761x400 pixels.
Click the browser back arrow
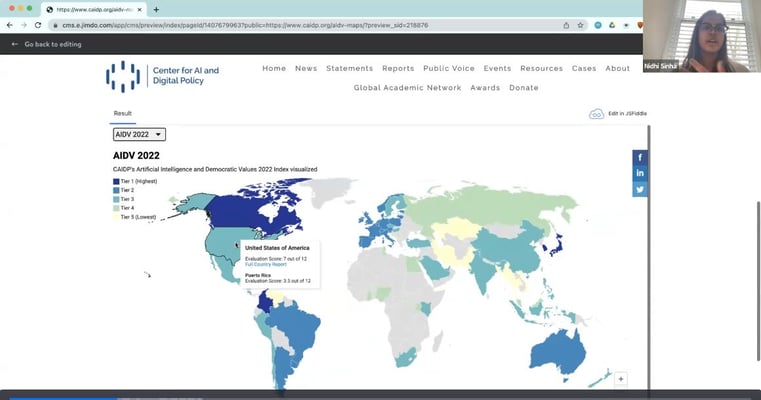(10, 25)
